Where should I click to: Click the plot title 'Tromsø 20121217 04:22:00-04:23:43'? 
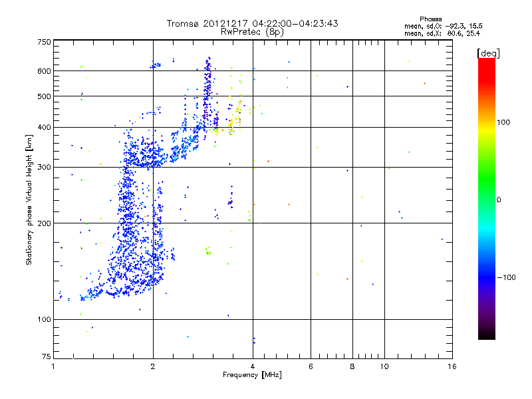click(x=252, y=23)
